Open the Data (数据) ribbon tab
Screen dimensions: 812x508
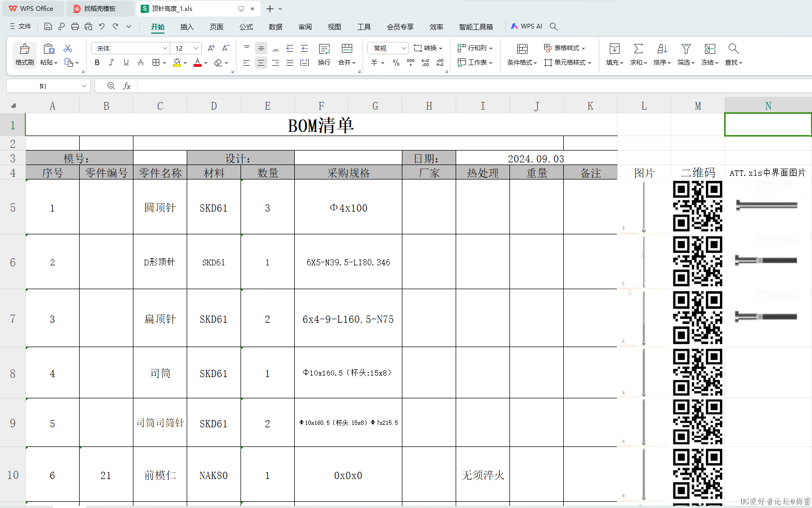(276, 27)
